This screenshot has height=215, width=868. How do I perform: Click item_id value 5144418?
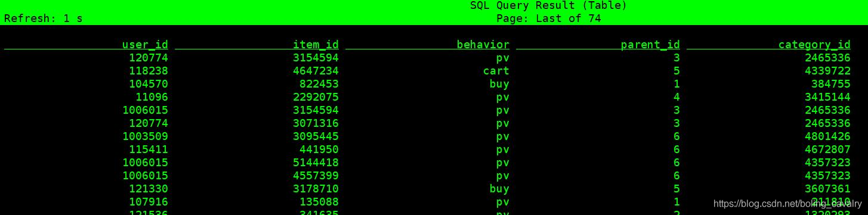[x=316, y=163]
